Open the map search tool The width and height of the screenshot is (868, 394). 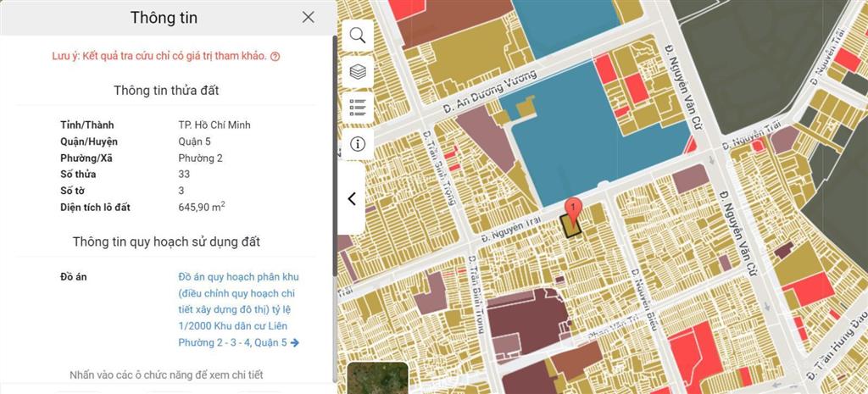coord(358,36)
